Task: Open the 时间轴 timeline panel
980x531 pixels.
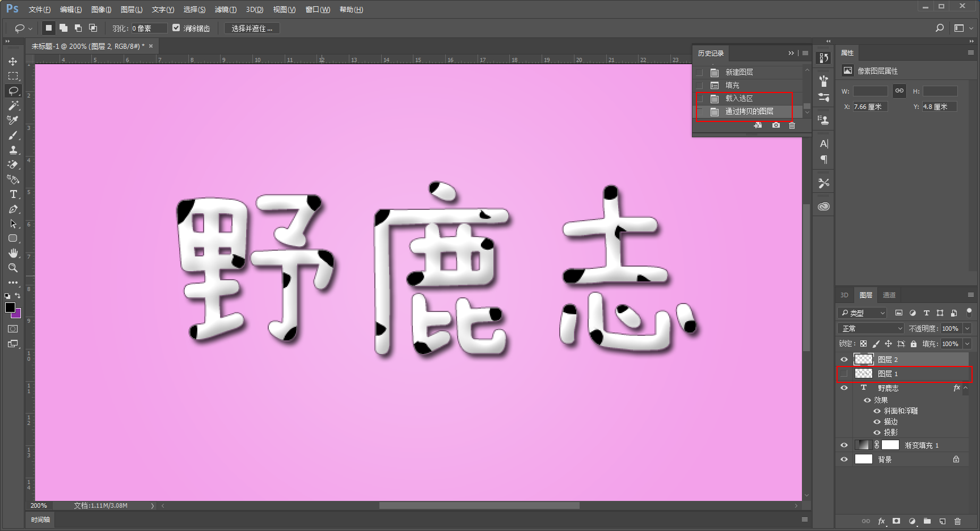Action: 40,520
